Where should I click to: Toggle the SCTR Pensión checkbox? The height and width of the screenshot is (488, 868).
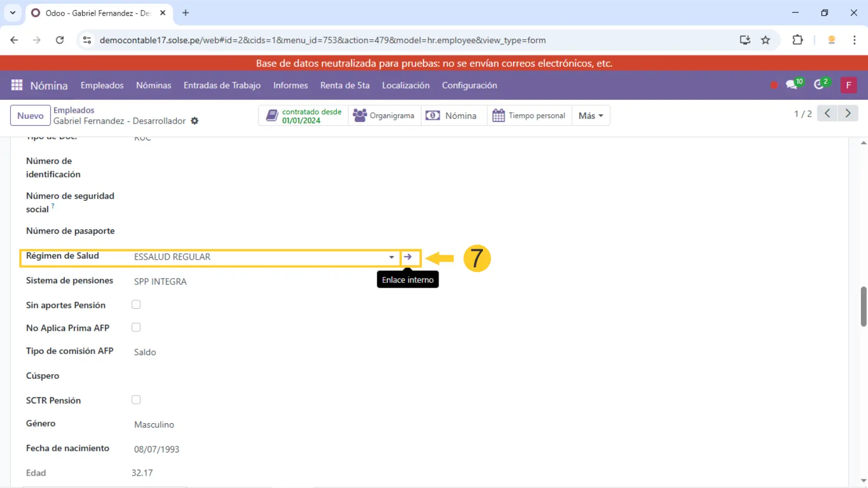136,400
